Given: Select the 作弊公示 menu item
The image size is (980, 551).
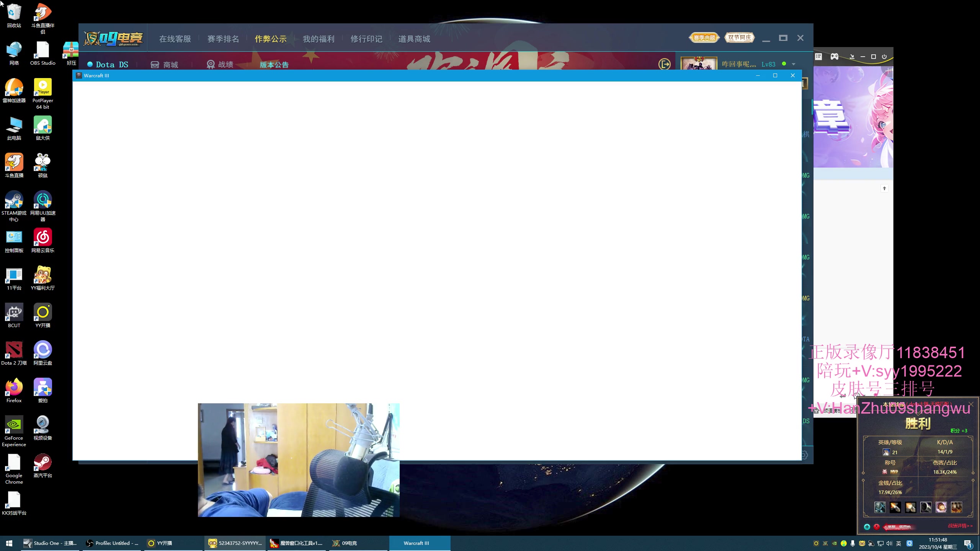Looking at the screenshot, I should tap(271, 39).
